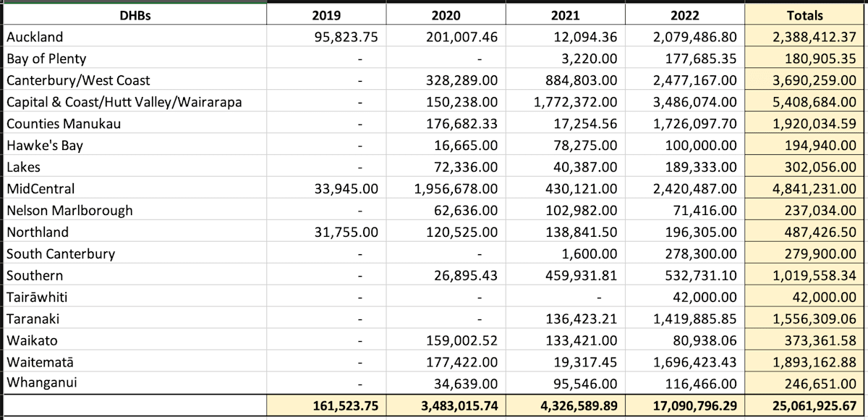Viewport: 868px width, 420px height.
Task: Click the Nelson Marlborough row label
Action: pyautogui.click(x=69, y=211)
